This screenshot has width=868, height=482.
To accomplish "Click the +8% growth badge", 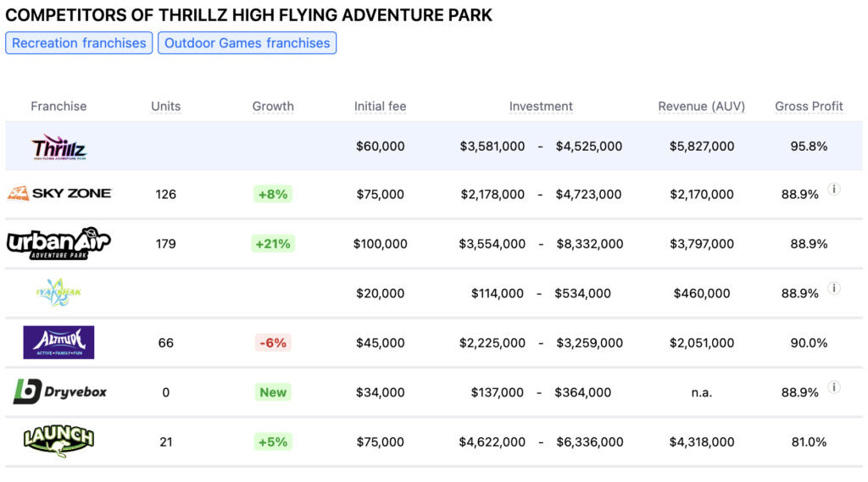I will (273, 194).
